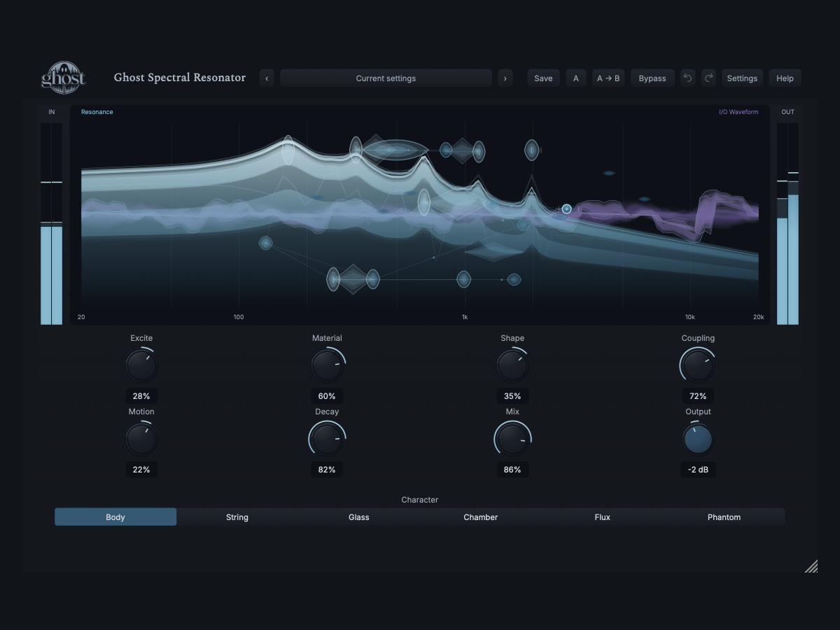
Task: Toggle the I/O Waveform display legend
Action: click(738, 112)
